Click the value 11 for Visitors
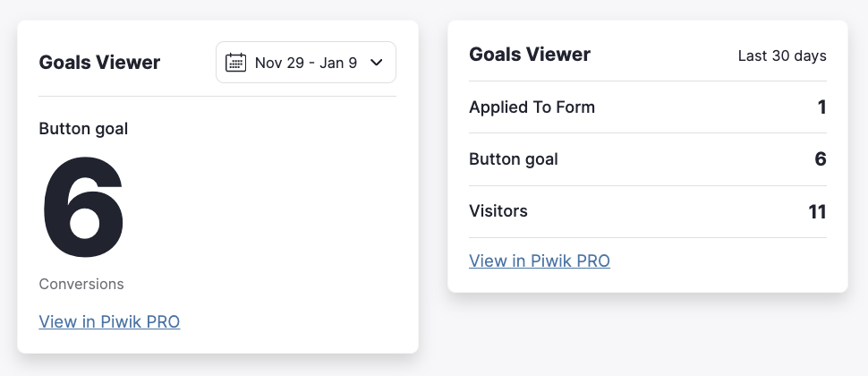This screenshot has width=868, height=376. [817, 211]
